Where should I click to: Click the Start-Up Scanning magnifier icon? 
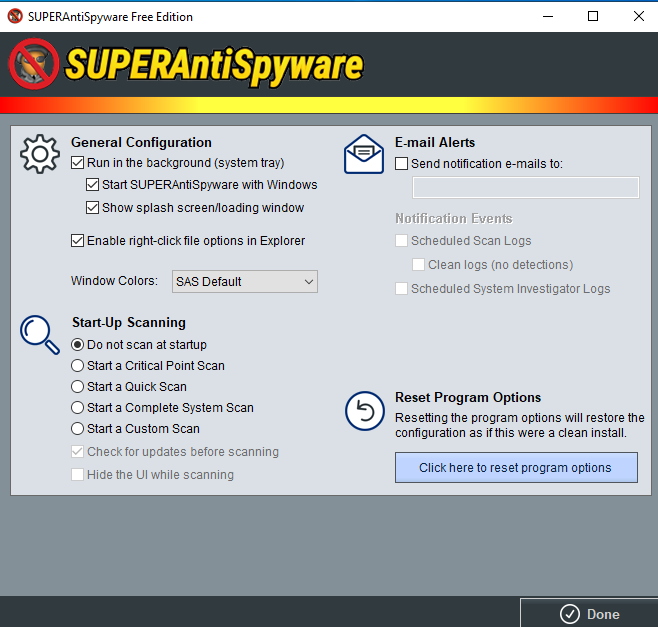click(x=40, y=335)
